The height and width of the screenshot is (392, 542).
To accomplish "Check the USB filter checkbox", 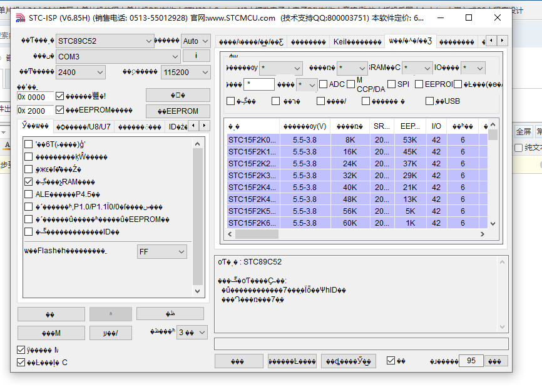I will coord(430,101).
